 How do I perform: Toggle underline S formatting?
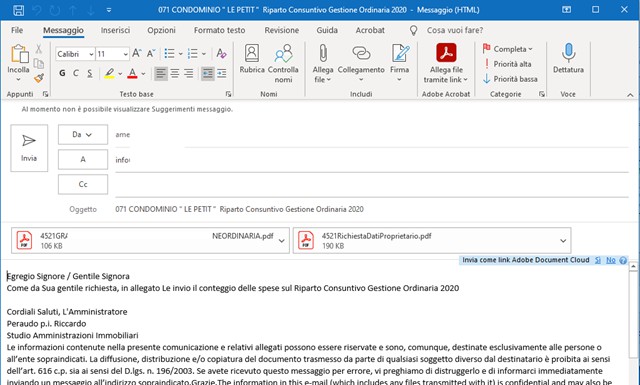pyautogui.click(x=90, y=73)
